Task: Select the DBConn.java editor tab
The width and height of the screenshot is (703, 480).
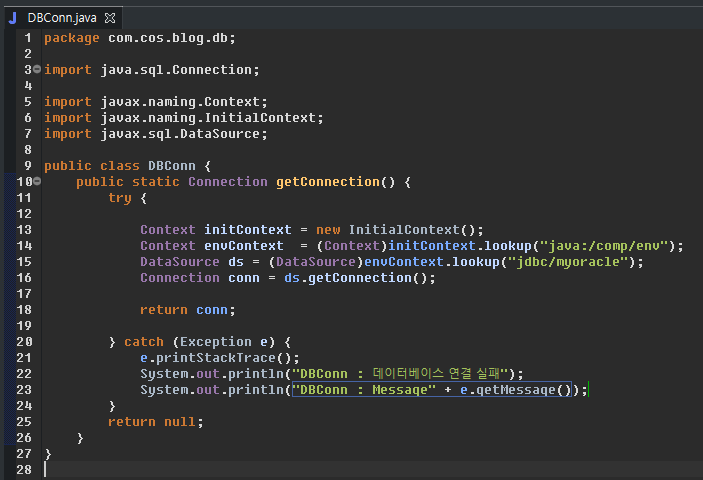Action: 62,18
